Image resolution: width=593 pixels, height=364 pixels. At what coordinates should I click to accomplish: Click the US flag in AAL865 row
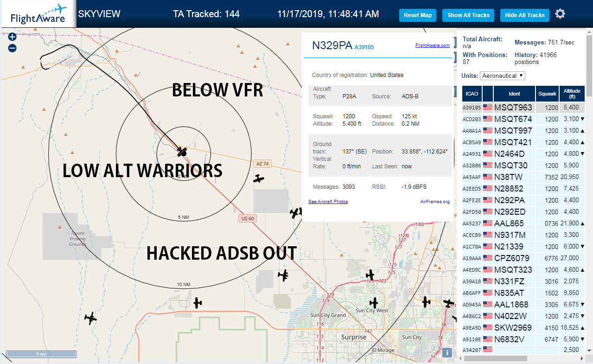488,224
